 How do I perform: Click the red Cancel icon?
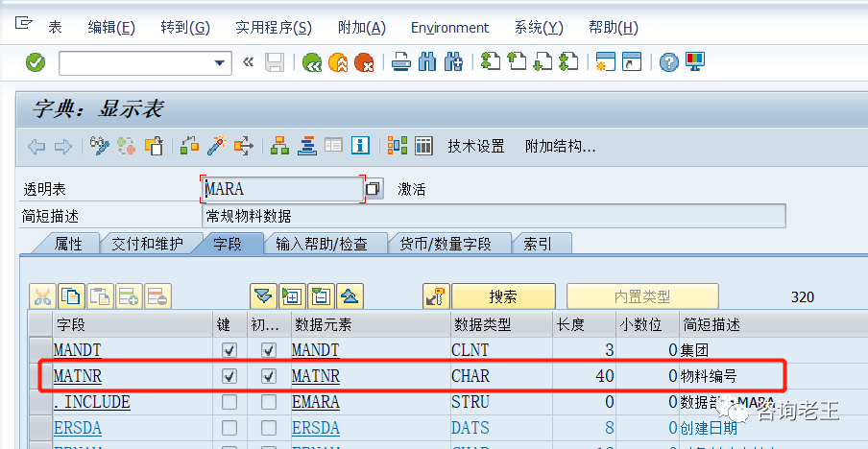tap(363, 63)
